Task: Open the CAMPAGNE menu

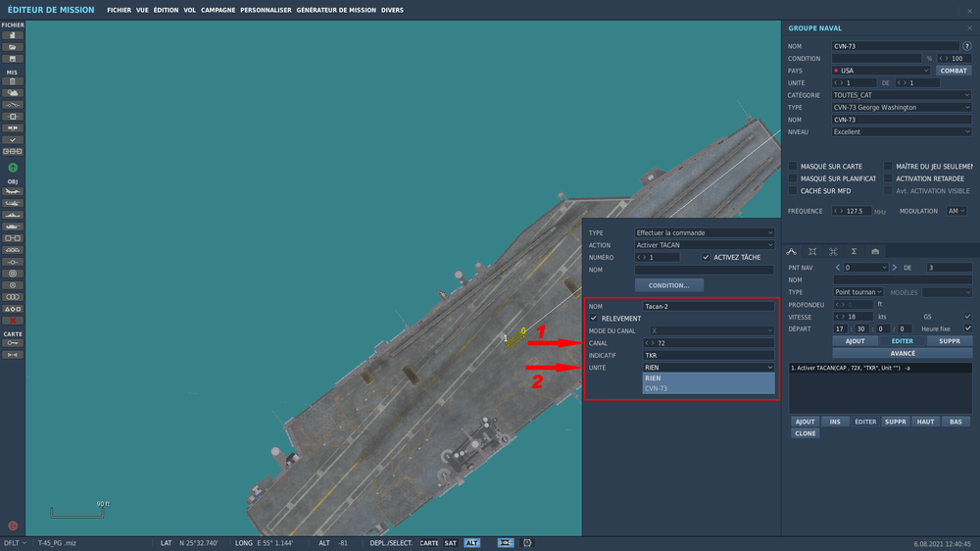Action: pyautogui.click(x=219, y=10)
